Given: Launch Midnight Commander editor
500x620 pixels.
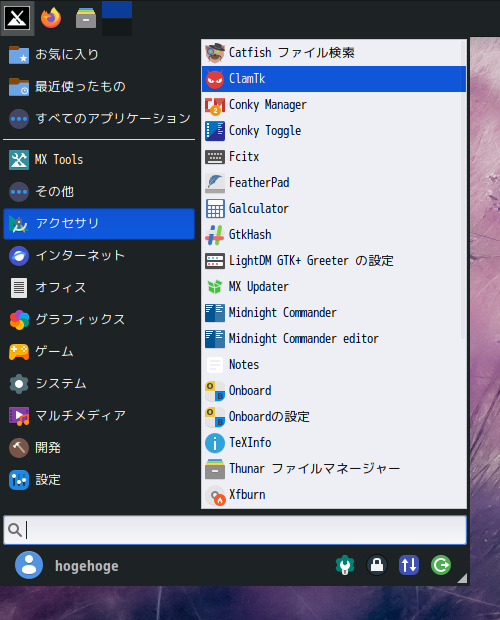Looking at the screenshot, I should click(334, 339).
